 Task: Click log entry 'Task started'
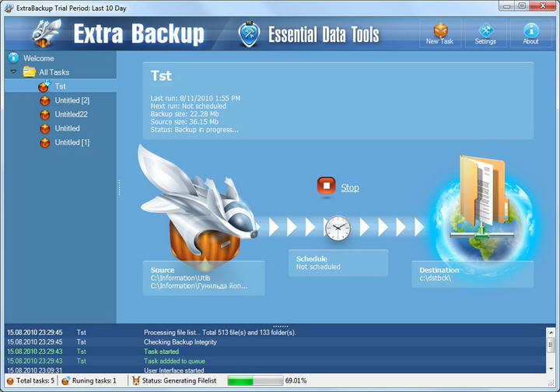(x=162, y=352)
